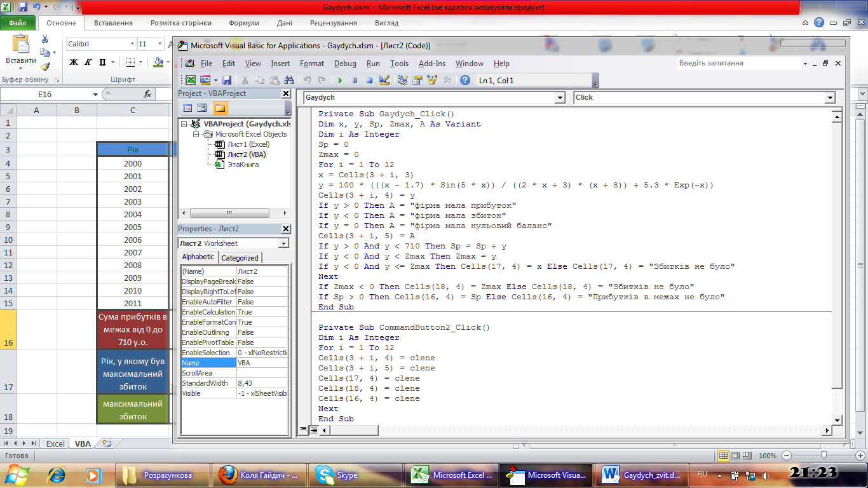Open the Name Box E16 dropdown arrow
Viewport: 868px width, 488px height.
(x=96, y=94)
